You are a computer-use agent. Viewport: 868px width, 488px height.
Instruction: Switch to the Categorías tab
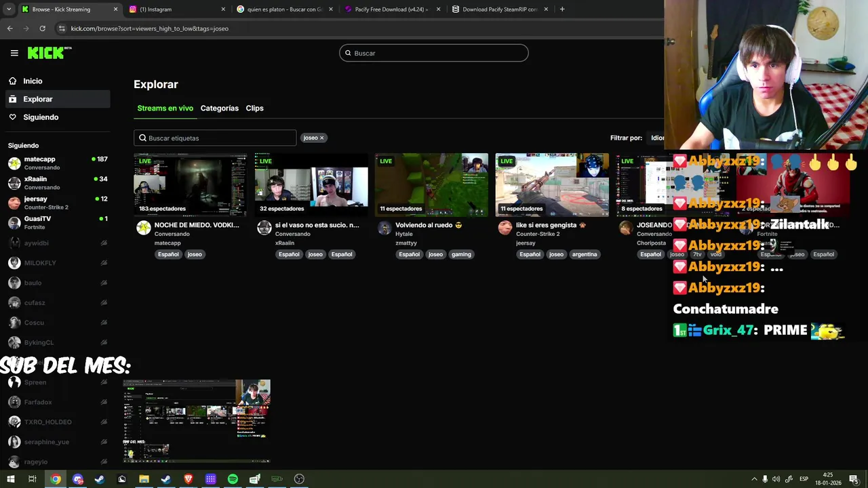pyautogui.click(x=219, y=108)
